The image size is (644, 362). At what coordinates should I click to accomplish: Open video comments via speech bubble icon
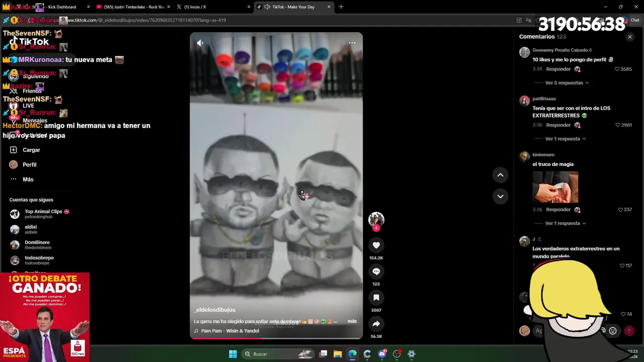[376, 271]
